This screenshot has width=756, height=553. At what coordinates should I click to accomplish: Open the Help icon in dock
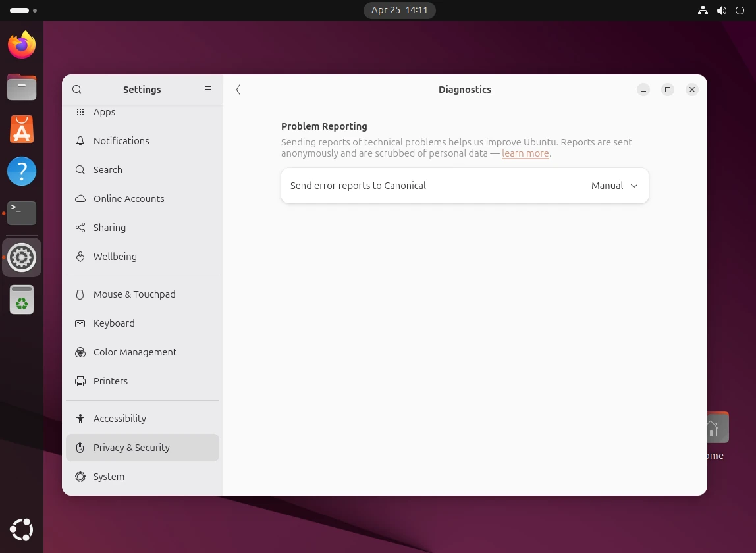coord(22,171)
